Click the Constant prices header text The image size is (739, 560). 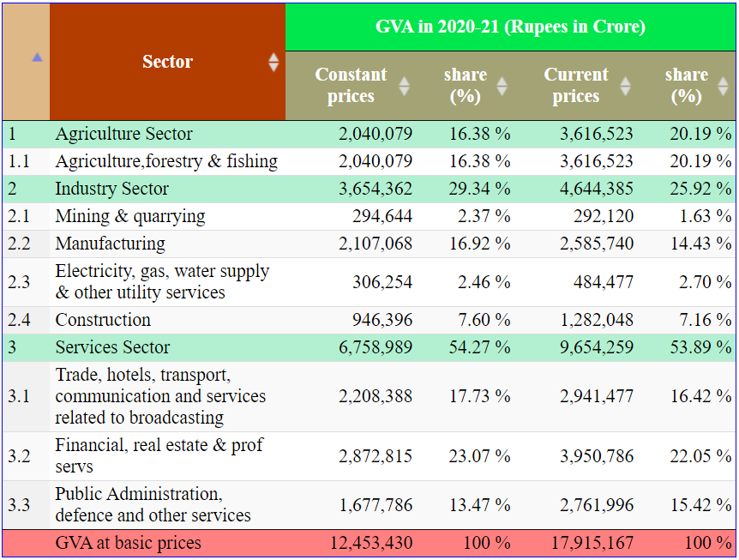click(351, 85)
